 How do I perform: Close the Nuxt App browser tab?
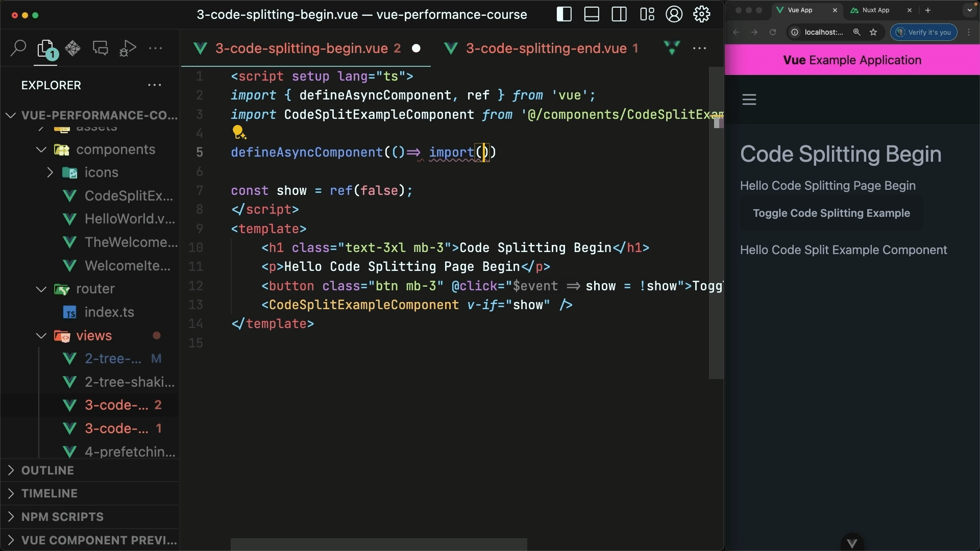910,10
